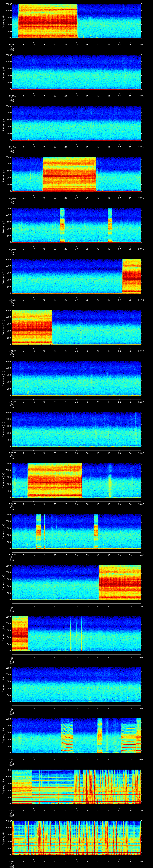Image resolution: width=153 pixels, height=868 pixels.
Task: Select the 5:22:00 spectrogram panel
Action: 76,378
